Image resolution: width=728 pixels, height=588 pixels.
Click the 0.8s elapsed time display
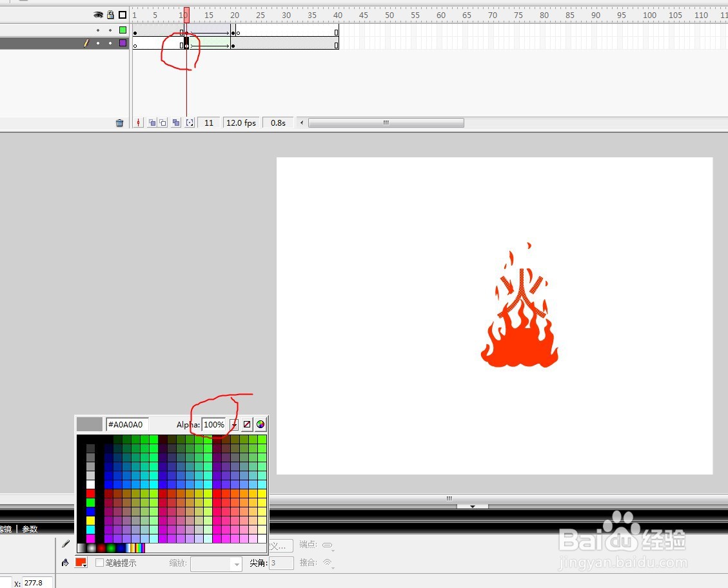(278, 123)
